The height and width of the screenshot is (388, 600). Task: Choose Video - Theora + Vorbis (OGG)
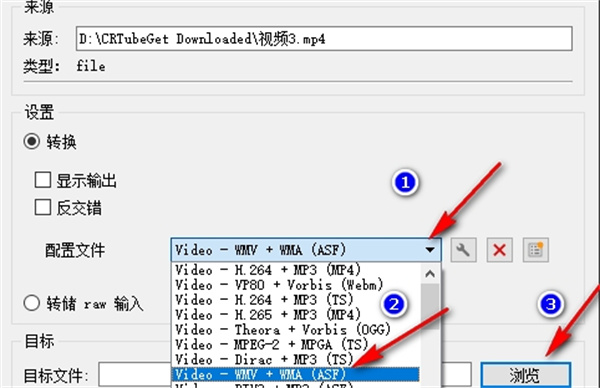coord(295,329)
